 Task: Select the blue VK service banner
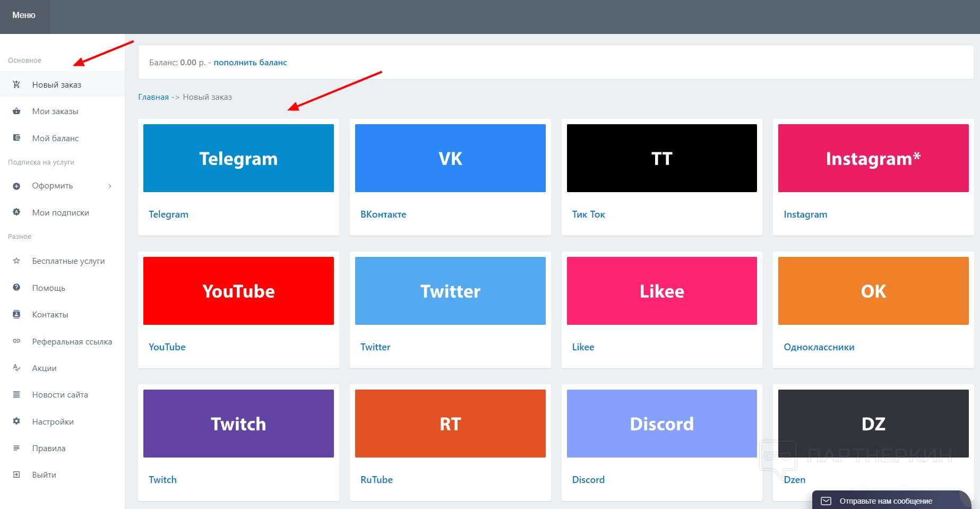point(450,158)
